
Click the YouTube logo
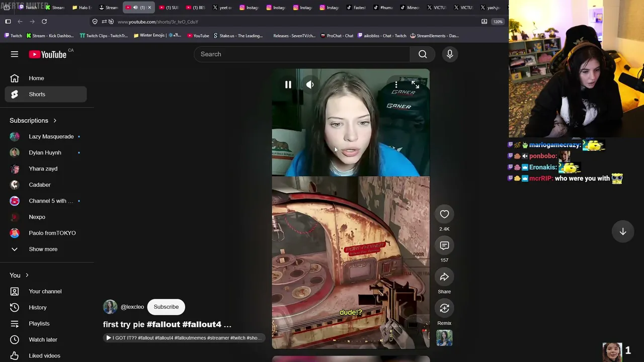click(x=48, y=54)
